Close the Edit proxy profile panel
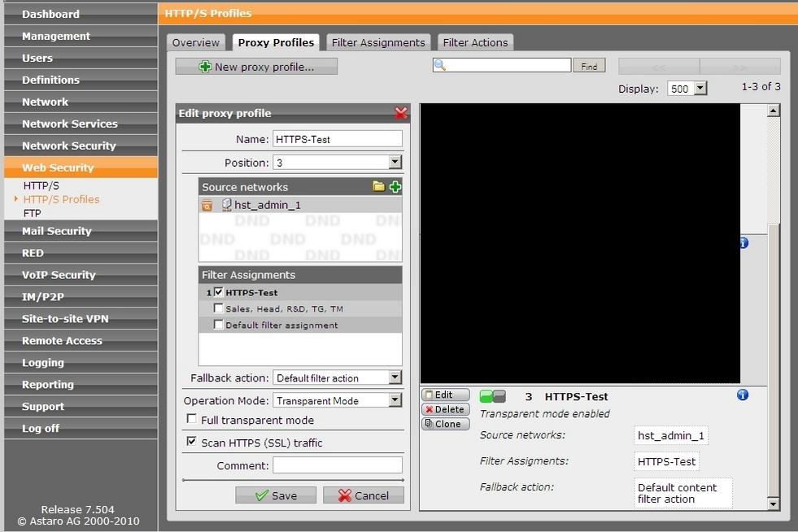This screenshot has height=532, width=798. click(400, 113)
